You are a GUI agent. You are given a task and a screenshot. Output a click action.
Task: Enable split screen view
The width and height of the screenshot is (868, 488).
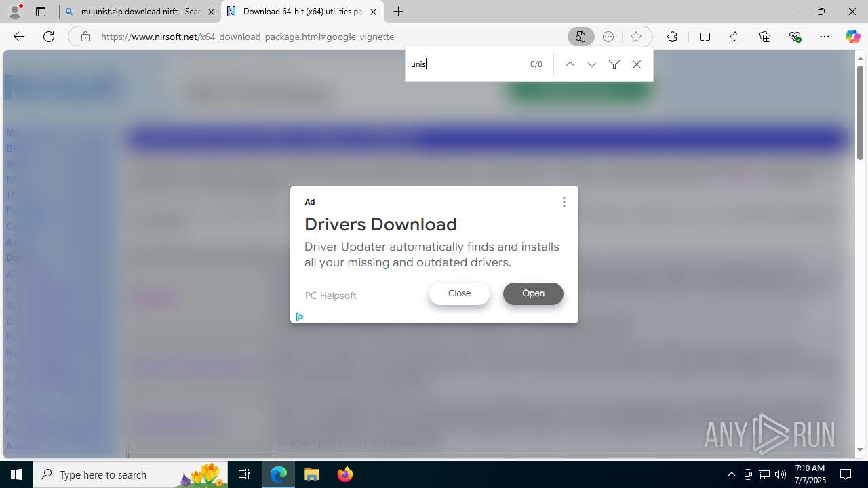(x=705, y=37)
